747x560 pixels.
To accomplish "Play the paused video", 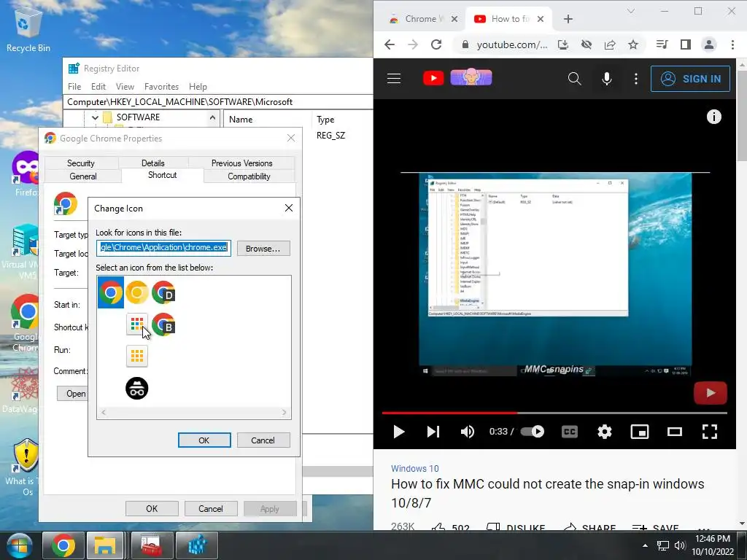I will click(399, 432).
